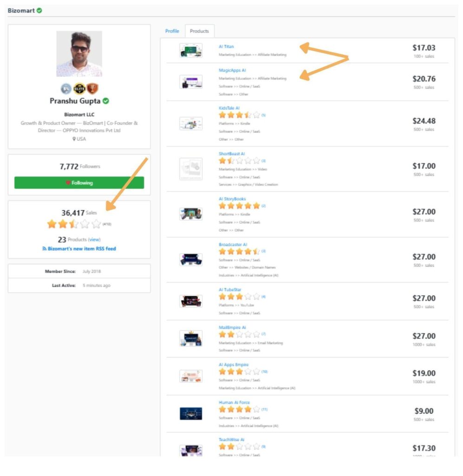The image size is (463, 476).
Task: Select the Products tab
Action: tap(199, 31)
